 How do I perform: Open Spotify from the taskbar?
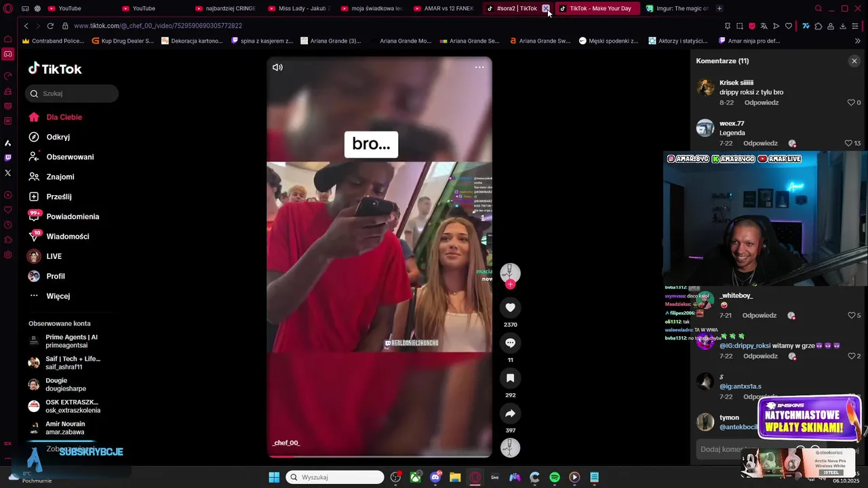click(x=554, y=477)
